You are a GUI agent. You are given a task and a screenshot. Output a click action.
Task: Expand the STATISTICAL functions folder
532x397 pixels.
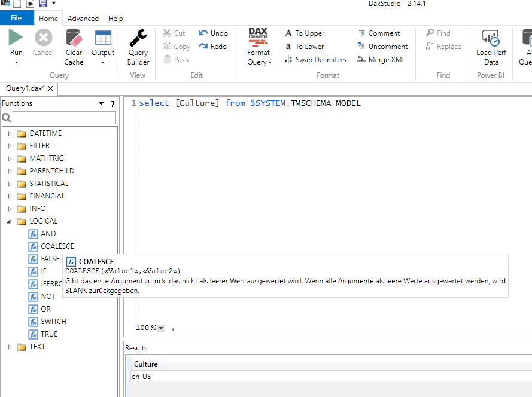(8, 183)
